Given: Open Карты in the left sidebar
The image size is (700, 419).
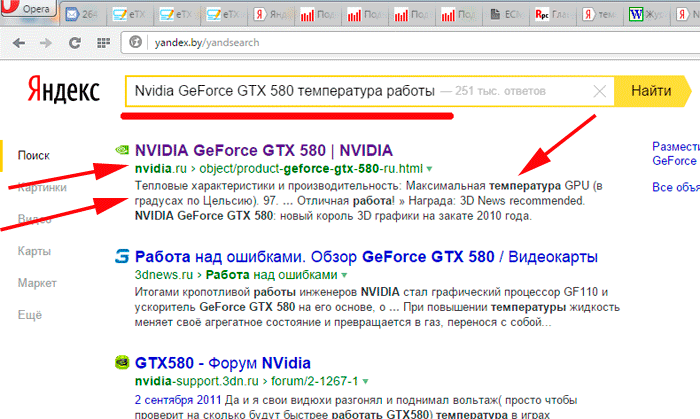Looking at the screenshot, I should coord(34,251).
